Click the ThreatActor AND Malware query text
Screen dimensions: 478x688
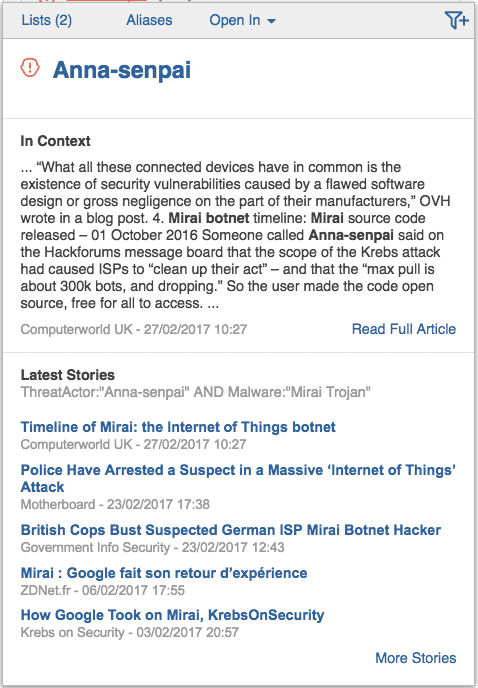pyautogui.click(x=196, y=392)
